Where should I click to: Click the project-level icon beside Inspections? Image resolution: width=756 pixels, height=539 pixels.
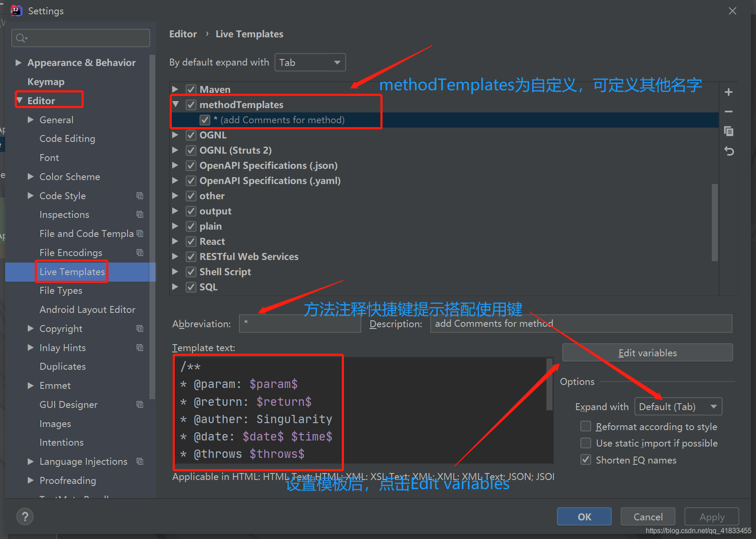point(140,214)
